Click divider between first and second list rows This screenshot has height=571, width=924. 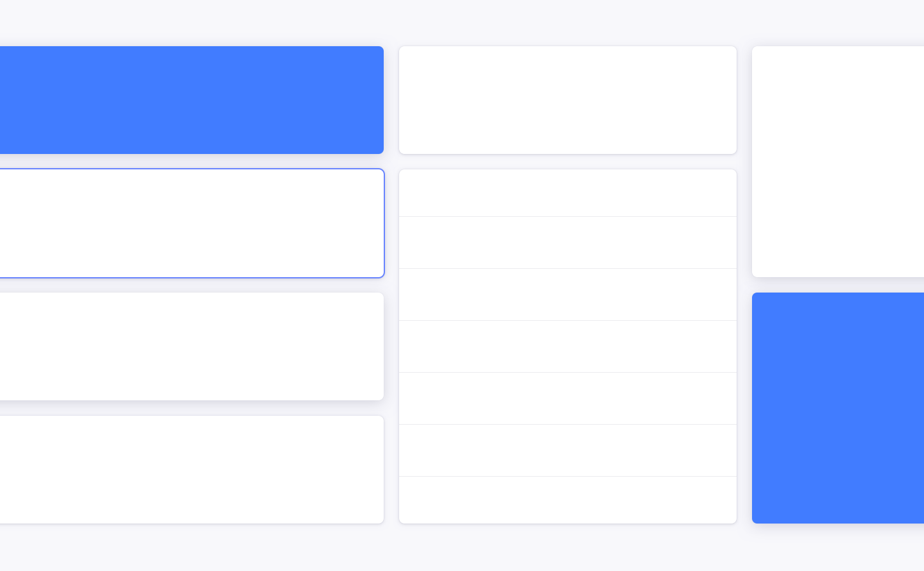tap(568, 217)
